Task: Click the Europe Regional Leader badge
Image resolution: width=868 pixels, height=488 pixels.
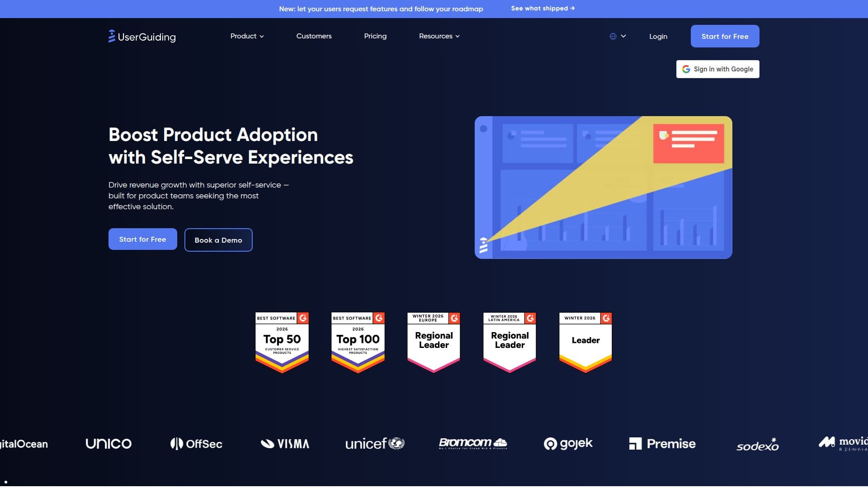Action: point(434,343)
